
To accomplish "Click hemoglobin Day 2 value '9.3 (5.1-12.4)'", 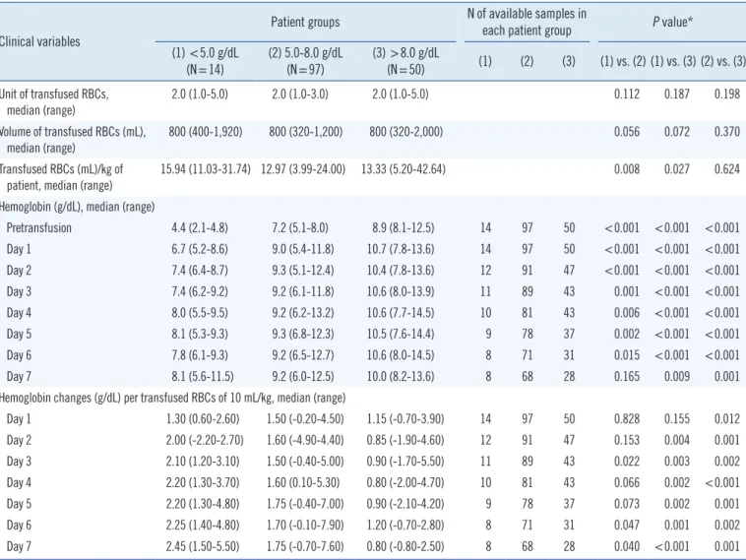I will click(302, 271).
